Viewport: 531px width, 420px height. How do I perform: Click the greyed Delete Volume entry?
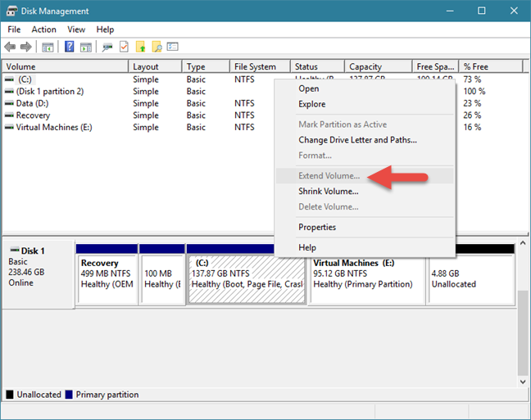[x=365, y=206]
